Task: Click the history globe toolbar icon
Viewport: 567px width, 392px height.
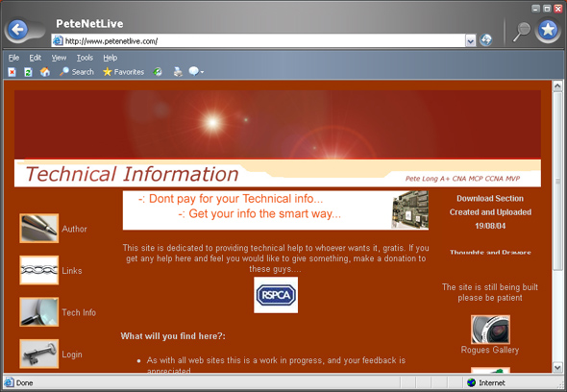Action: [158, 72]
